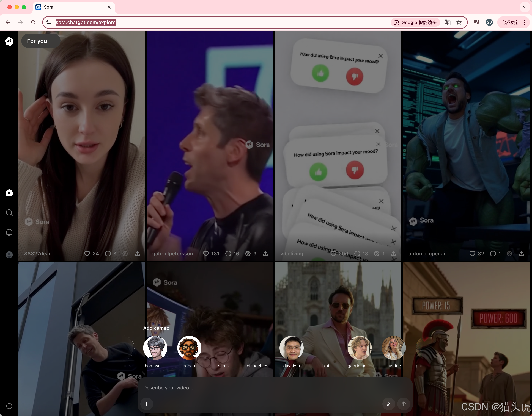The width and height of the screenshot is (532, 416).
Task: Click the Google 智能镜头 button
Action: tap(416, 22)
